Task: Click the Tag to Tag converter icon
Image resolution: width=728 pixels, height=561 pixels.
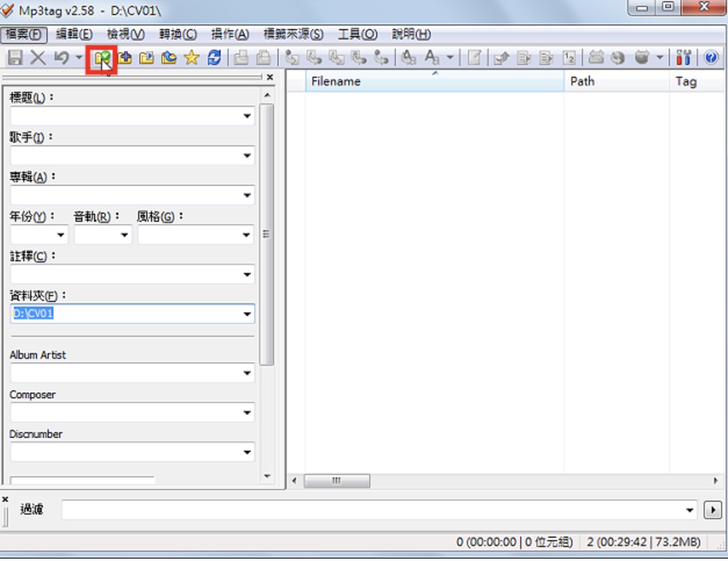Action: 381,57
